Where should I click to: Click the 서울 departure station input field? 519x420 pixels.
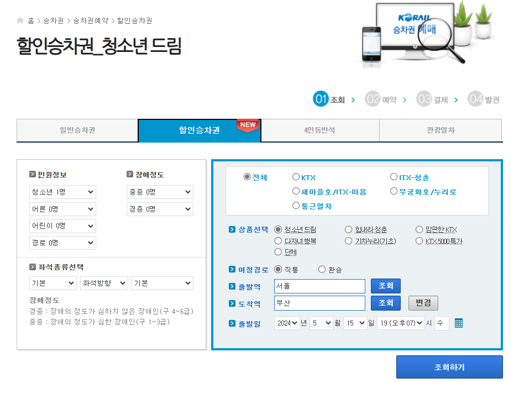point(319,286)
